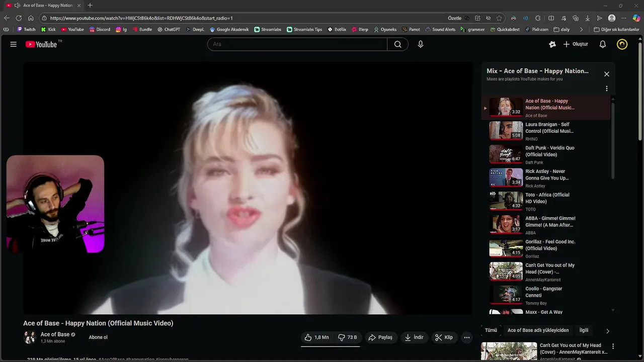Image resolution: width=644 pixels, height=362 pixels.
Task: Open more actions ellipsis beside Klip
Action: click(x=467, y=337)
